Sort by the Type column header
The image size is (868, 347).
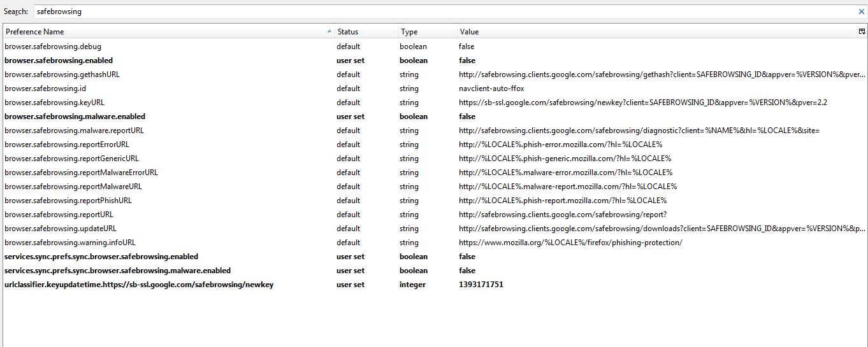pos(427,31)
